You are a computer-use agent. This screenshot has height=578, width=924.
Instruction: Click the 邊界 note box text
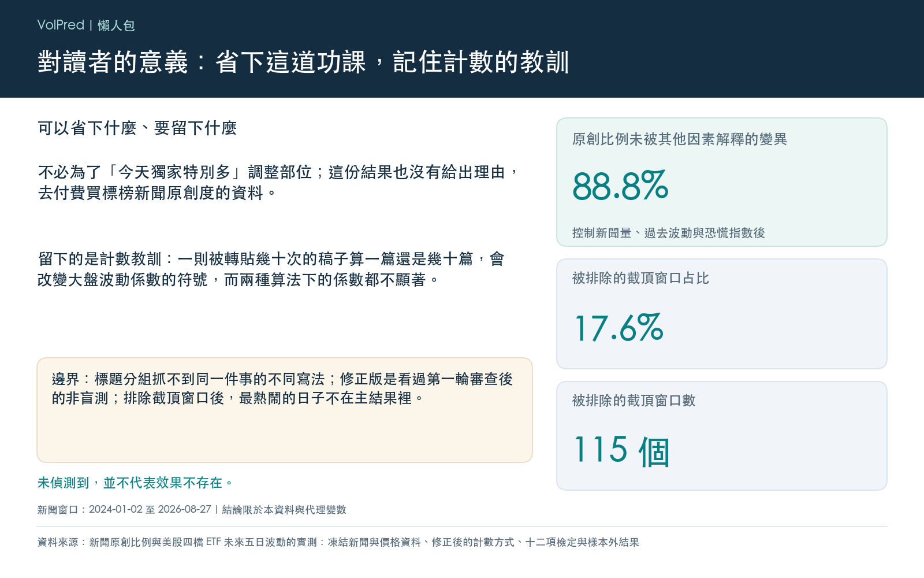pos(282,388)
